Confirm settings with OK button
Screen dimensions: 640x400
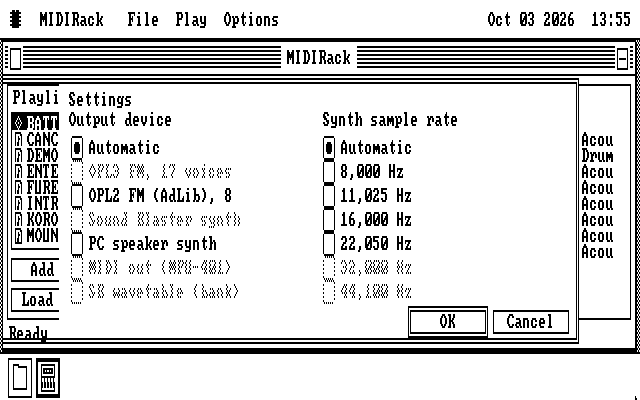tap(448, 322)
